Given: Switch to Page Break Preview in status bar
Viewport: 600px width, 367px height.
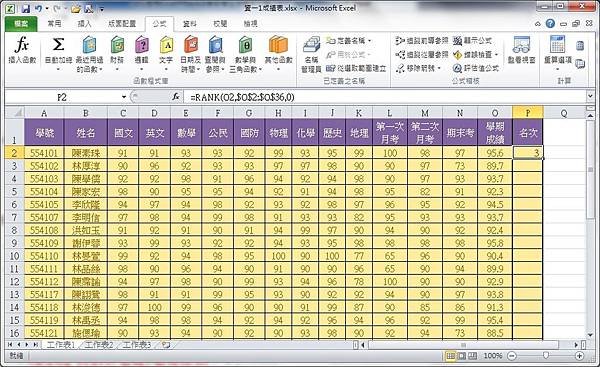Looking at the screenshot, I should pos(473,356).
